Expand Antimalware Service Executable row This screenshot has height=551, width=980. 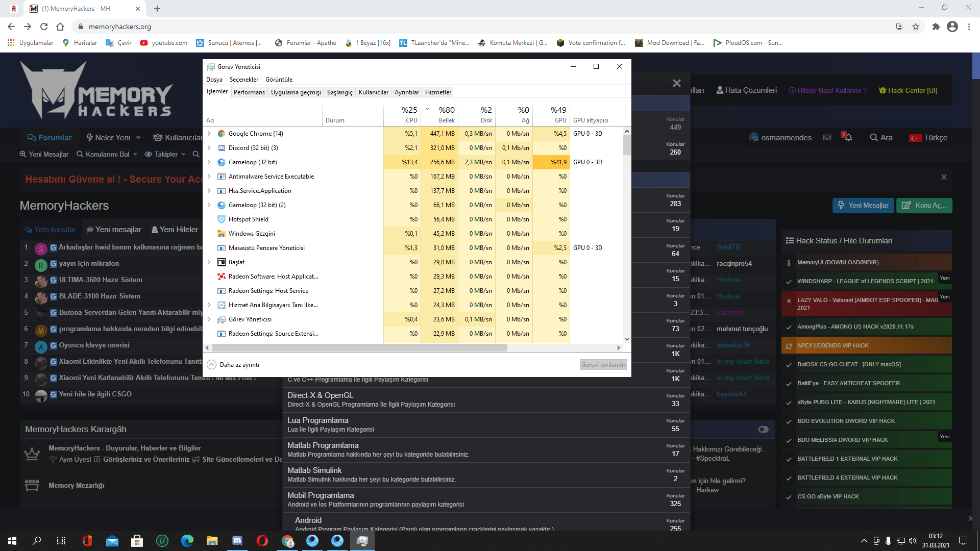point(209,177)
